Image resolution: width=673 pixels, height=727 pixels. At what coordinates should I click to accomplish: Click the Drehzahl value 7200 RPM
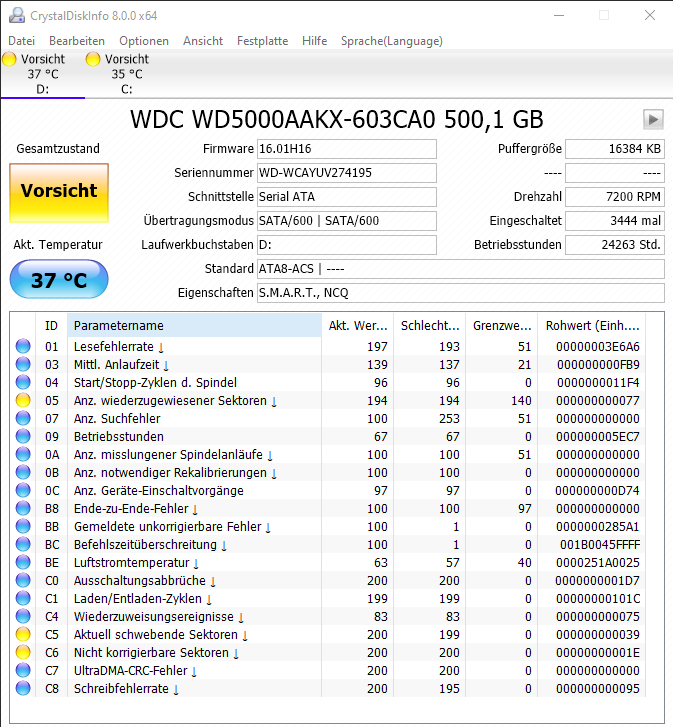[x=615, y=197]
